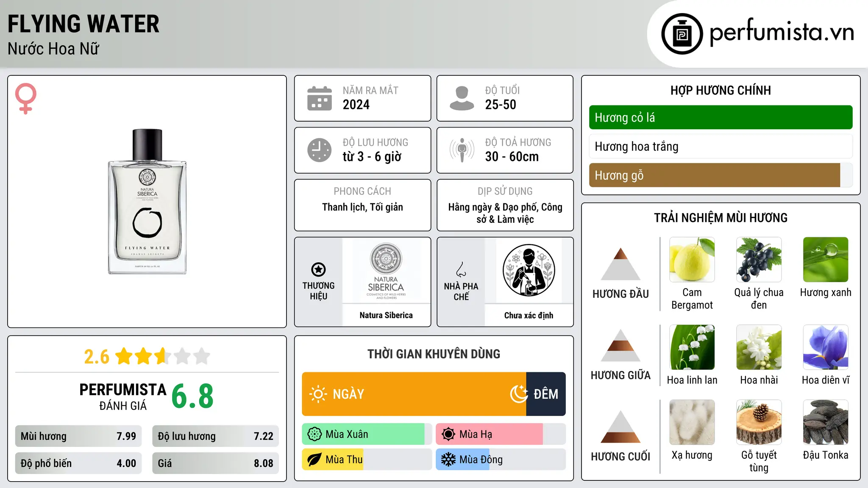Click the Giá 8.08 score row
868x488 pixels.
pyautogui.click(x=215, y=463)
